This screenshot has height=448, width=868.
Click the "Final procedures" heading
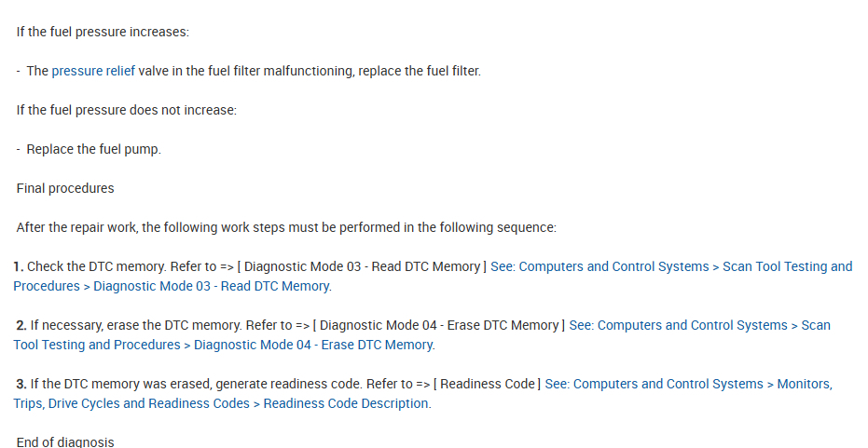tap(65, 188)
